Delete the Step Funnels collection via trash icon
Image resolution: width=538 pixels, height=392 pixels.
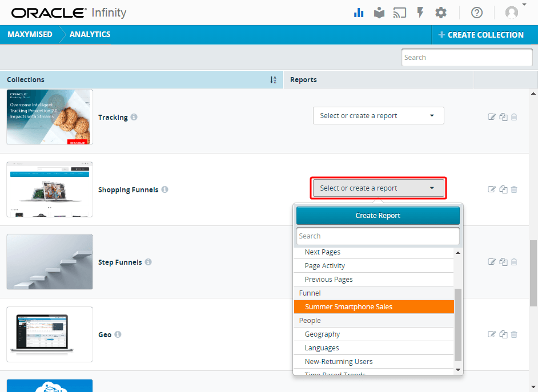pos(514,261)
